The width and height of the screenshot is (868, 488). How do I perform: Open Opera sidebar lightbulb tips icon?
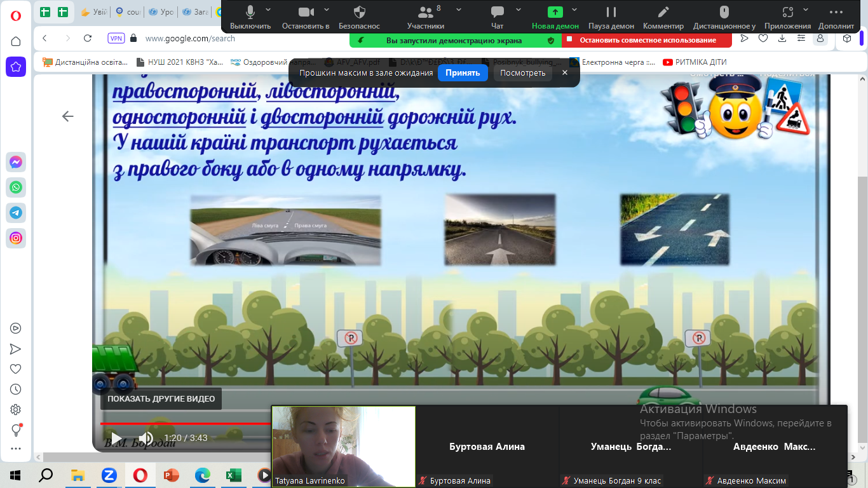(16, 430)
